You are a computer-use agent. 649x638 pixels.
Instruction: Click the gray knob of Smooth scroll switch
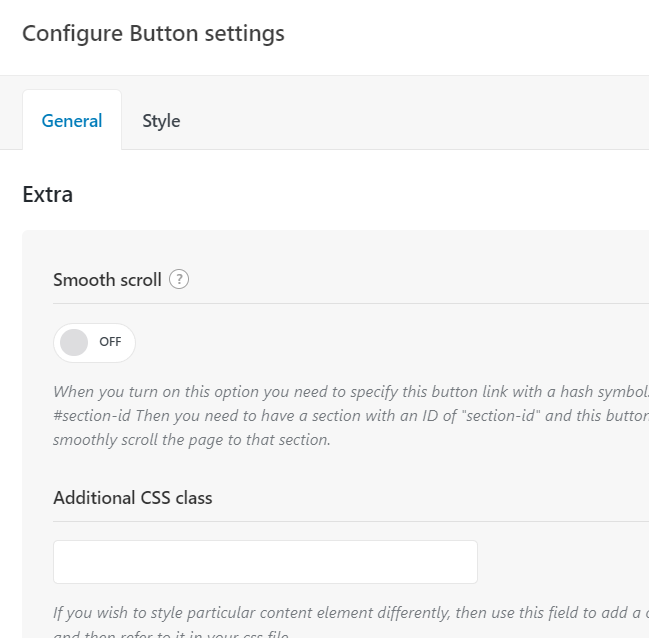tap(74, 342)
